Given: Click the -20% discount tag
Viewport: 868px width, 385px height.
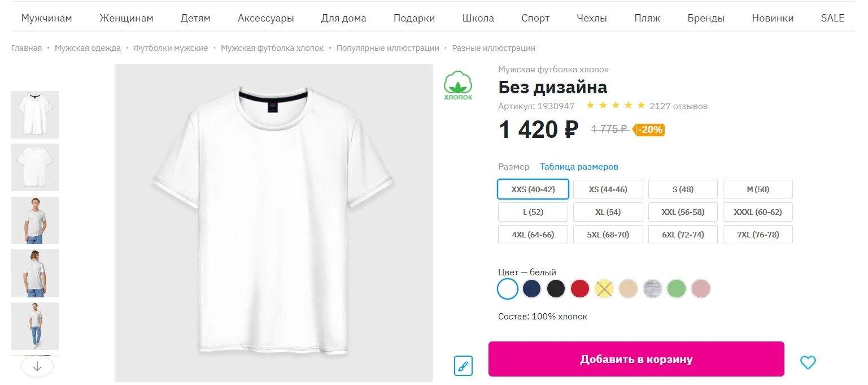Looking at the screenshot, I should point(648,129).
